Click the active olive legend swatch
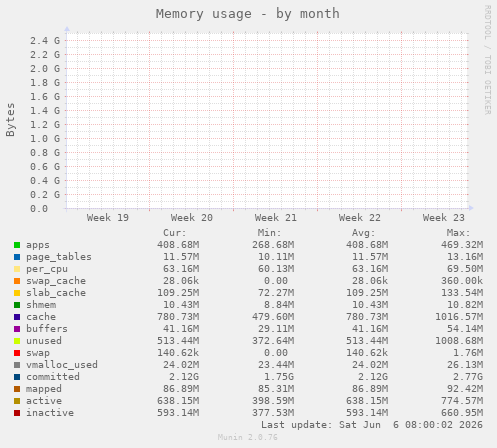The width and height of the screenshot is (497, 448). tap(17, 401)
